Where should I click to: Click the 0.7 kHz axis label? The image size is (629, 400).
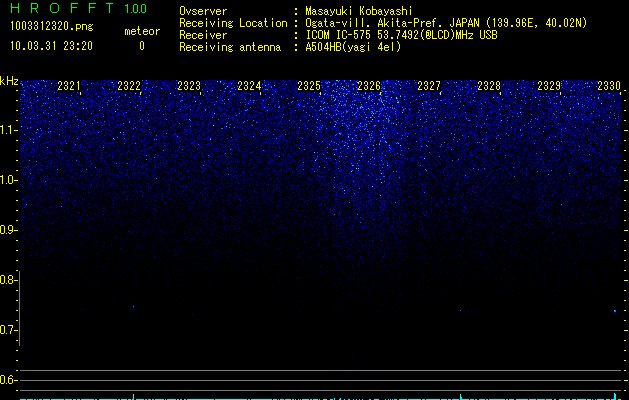[x=7, y=330]
